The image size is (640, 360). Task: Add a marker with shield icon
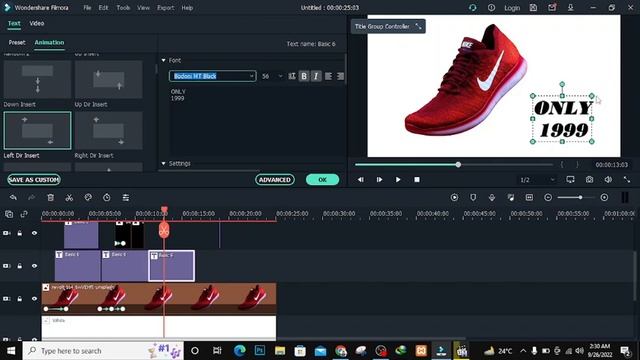[x=473, y=198]
